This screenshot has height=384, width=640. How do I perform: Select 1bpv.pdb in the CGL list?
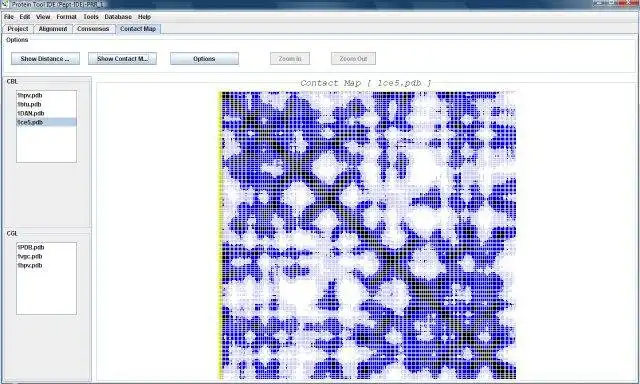[x=46, y=265]
